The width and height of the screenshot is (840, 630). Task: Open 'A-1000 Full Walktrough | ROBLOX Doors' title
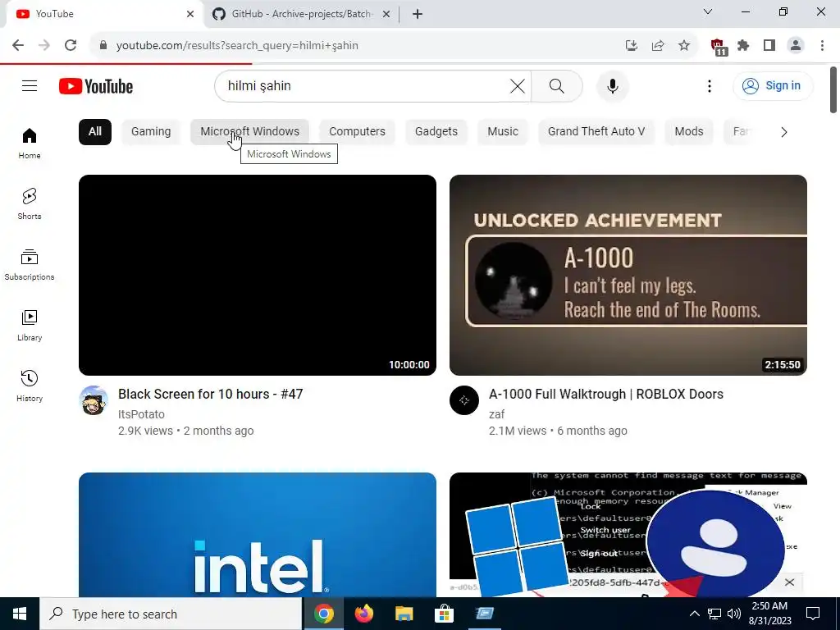[606, 395]
